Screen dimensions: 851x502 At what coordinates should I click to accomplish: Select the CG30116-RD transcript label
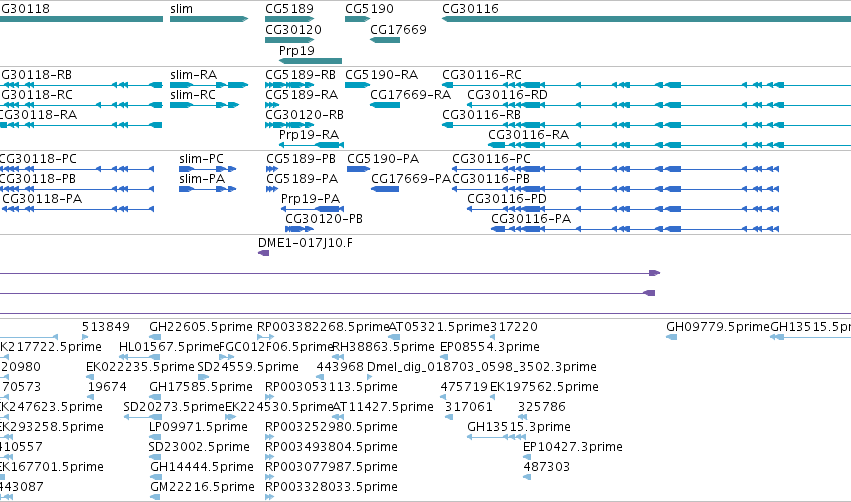coord(507,95)
